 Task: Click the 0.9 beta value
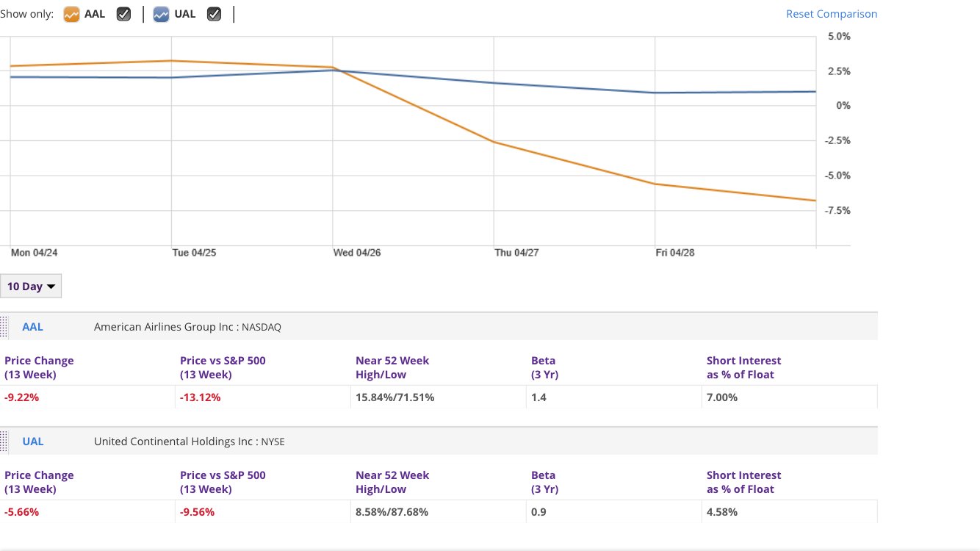coord(538,512)
